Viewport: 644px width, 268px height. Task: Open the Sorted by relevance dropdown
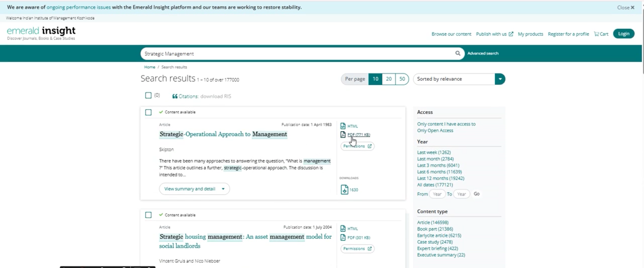click(500, 79)
